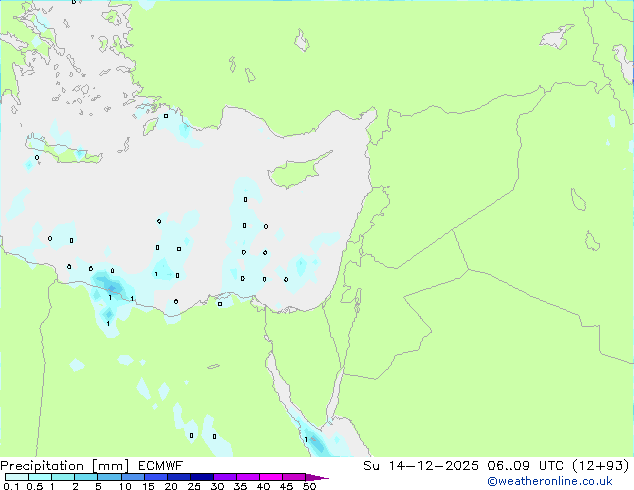634x490 pixels.
Task: Click the '50' legend label
Action: [x=309, y=486]
